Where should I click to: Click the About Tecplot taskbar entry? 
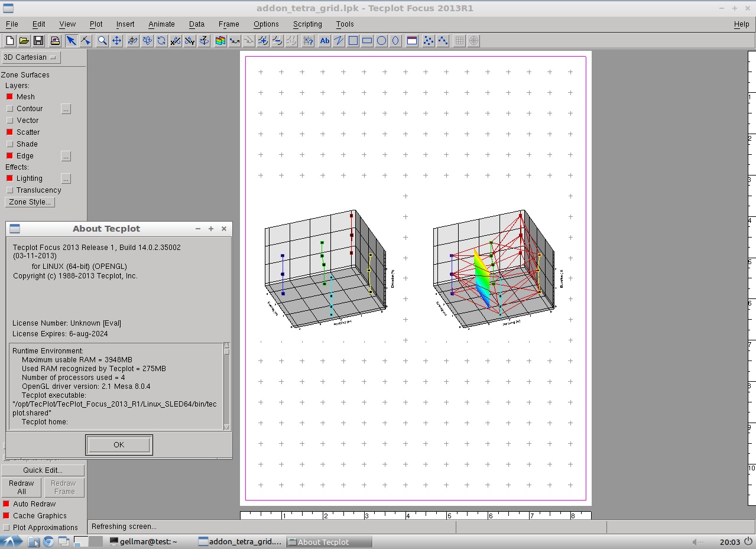[x=329, y=542]
